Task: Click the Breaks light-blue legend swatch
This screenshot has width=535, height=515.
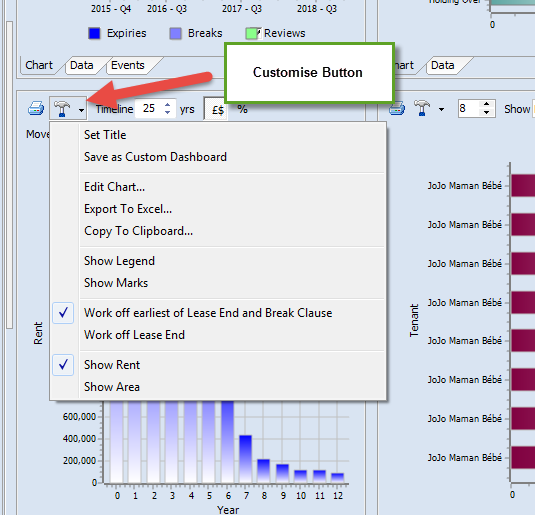Action: (x=175, y=33)
